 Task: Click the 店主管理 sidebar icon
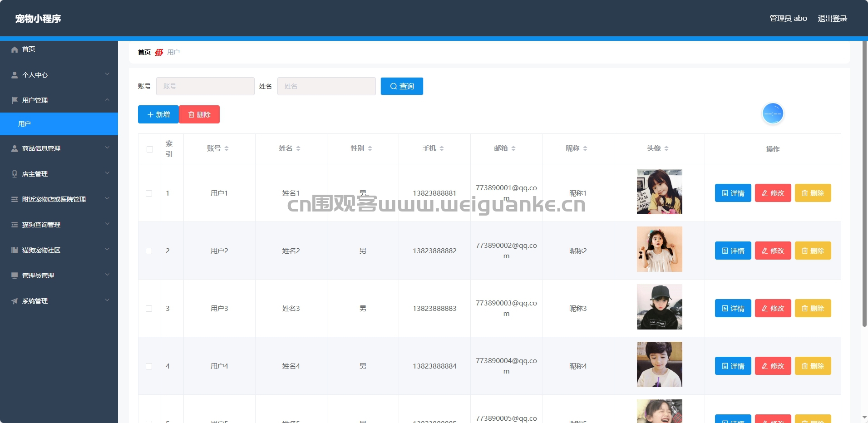[15, 174]
